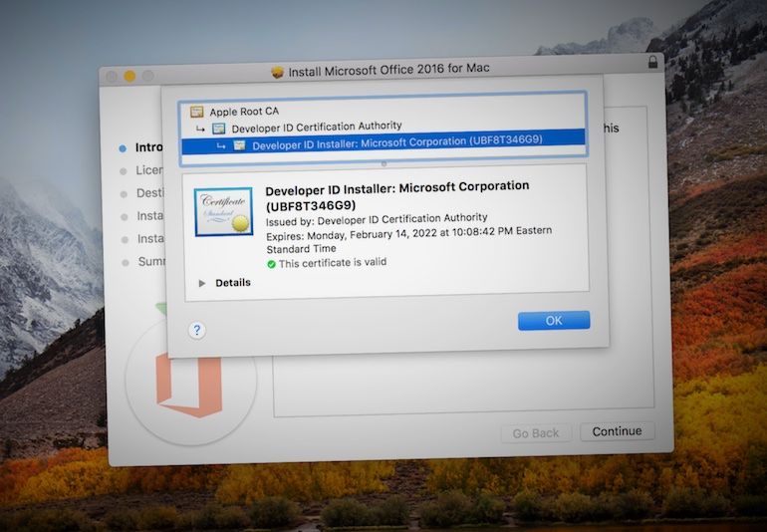
Task: Open help with the question mark button
Action: [x=196, y=330]
